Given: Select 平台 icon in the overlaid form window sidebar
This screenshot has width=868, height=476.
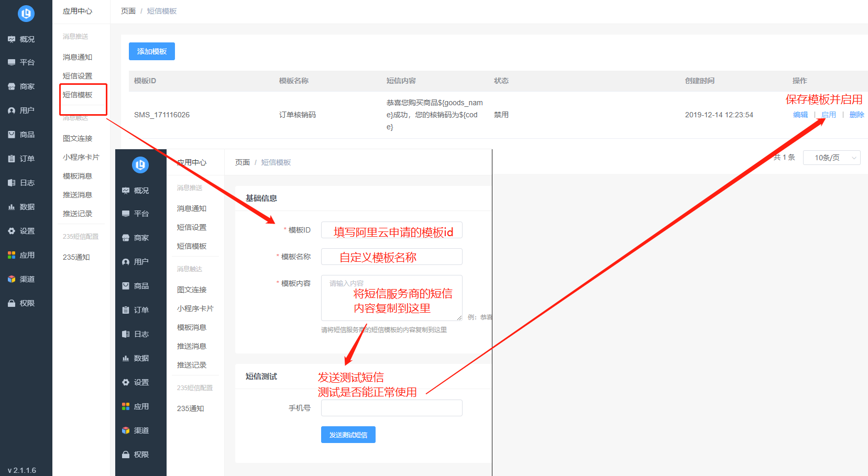Looking at the screenshot, I should tap(126, 214).
